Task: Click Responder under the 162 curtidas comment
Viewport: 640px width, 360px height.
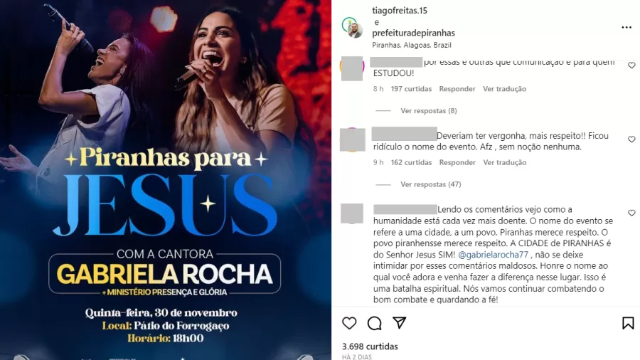Action: coord(457,162)
